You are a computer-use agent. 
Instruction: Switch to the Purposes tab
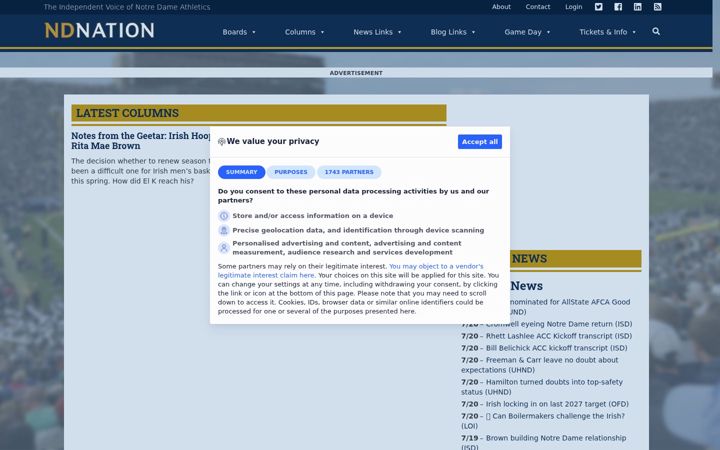[x=291, y=172]
